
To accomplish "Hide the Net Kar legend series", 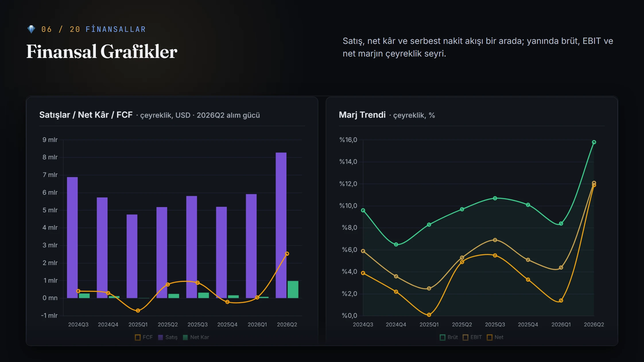I will pos(196,337).
